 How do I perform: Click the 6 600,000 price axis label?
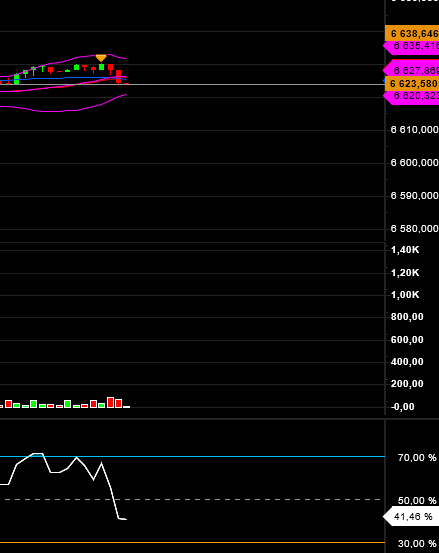point(414,163)
